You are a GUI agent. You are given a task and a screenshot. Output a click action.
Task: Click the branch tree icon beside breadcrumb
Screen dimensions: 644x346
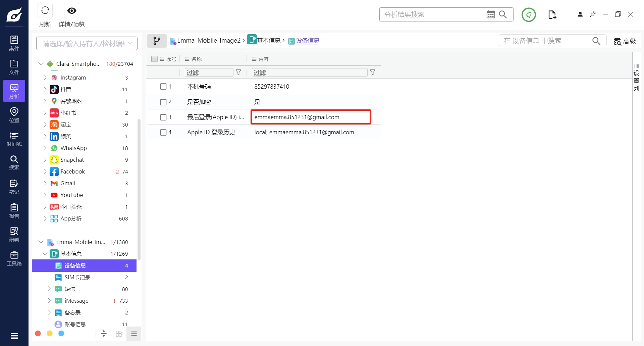coord(157,41)
